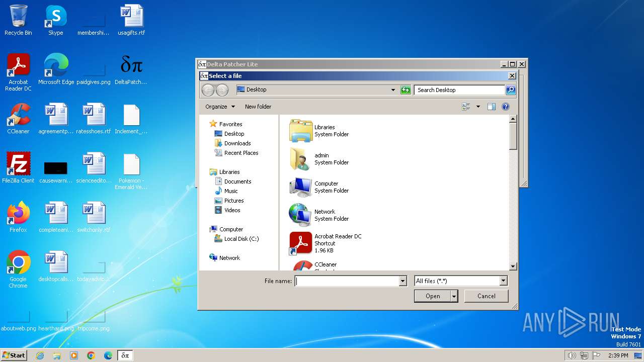Click the file list scrollbar down arrow
The image size is (644, 362).
click(513, 266)
